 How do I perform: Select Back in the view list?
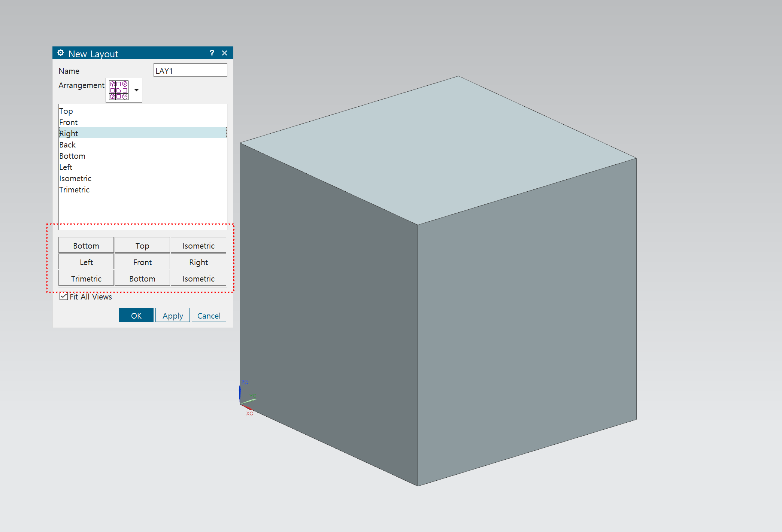pos(143,145)
